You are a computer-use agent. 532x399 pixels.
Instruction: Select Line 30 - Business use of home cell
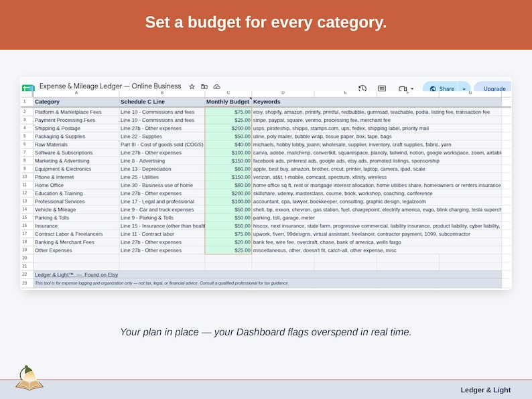[x=162, y=185]
